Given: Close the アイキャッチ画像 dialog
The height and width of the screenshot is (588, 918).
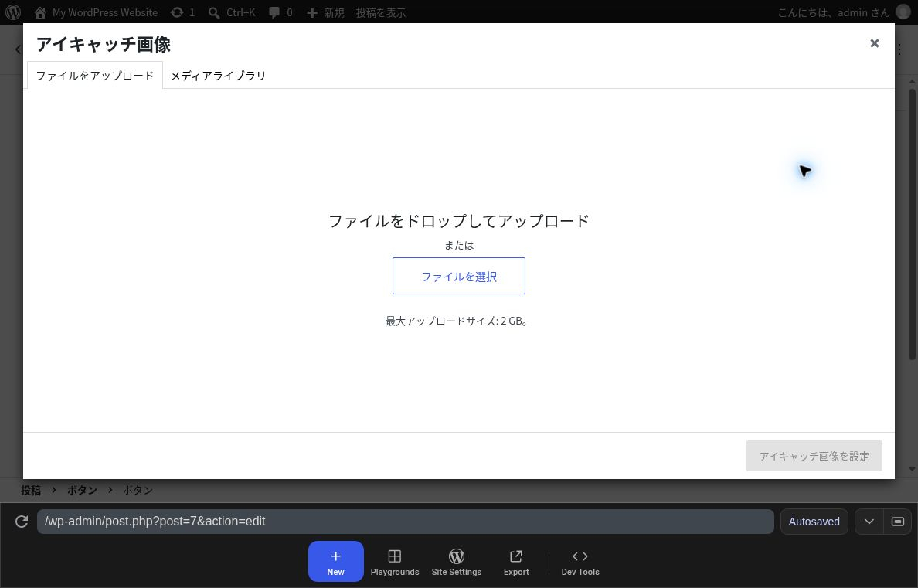Looking at the screenshot, I should pyautogui.click(x=874, y=43).
